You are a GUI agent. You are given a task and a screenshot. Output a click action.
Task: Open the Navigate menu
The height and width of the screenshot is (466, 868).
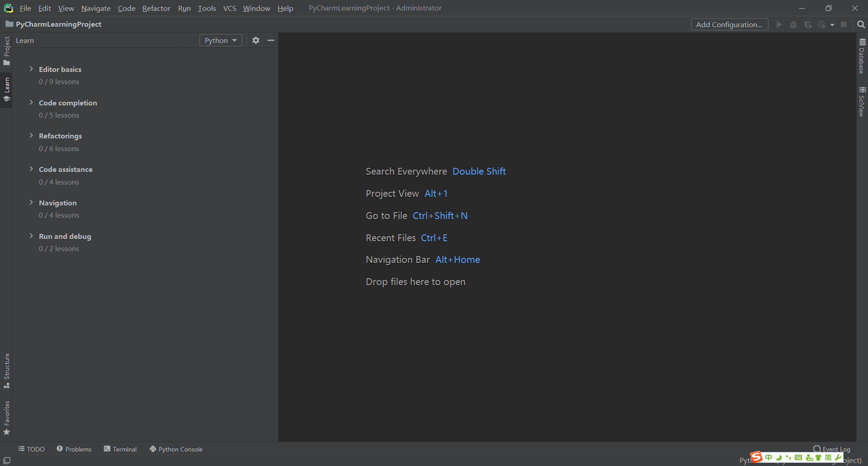(96, 8)
